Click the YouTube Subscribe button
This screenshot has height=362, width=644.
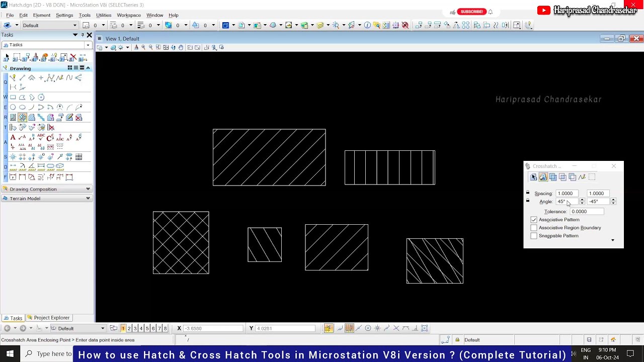click(x=471, y=12)
